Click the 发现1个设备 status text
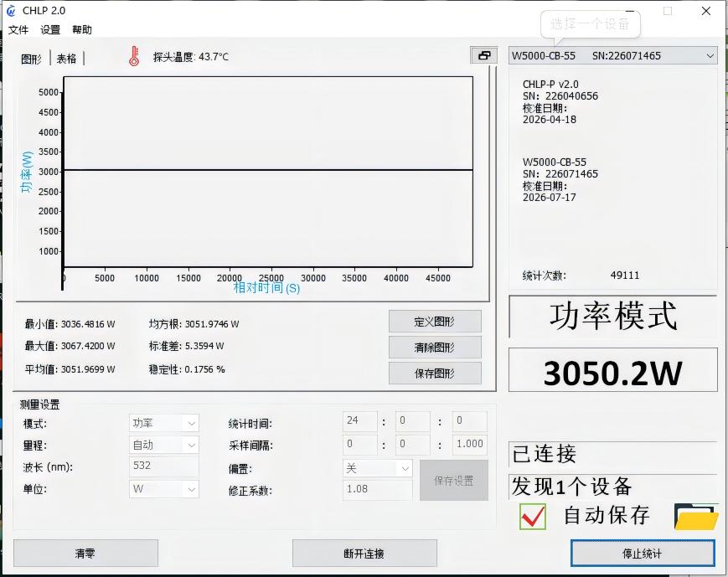Viewport: 728px width, 577px height. pyautogui.click(x=571, y=487)
